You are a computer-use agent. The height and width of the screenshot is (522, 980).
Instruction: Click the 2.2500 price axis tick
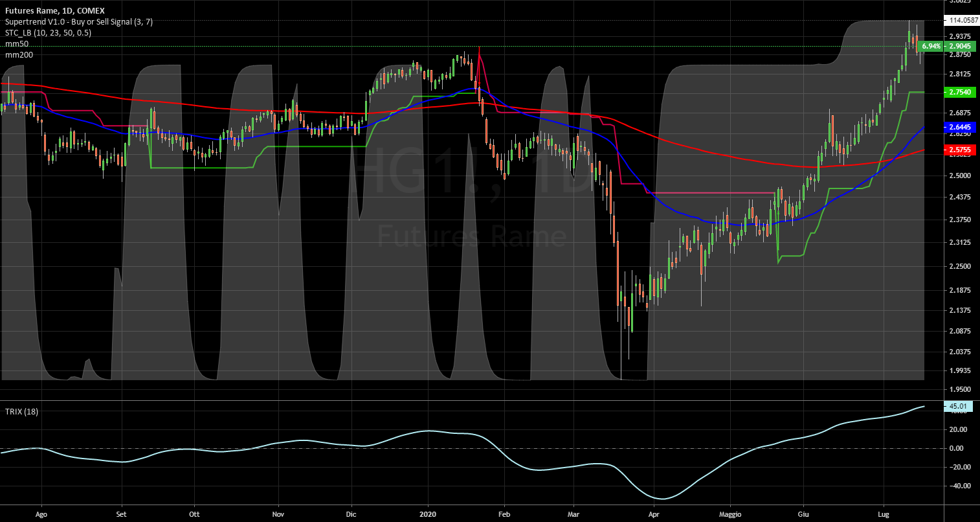[960, 266]
